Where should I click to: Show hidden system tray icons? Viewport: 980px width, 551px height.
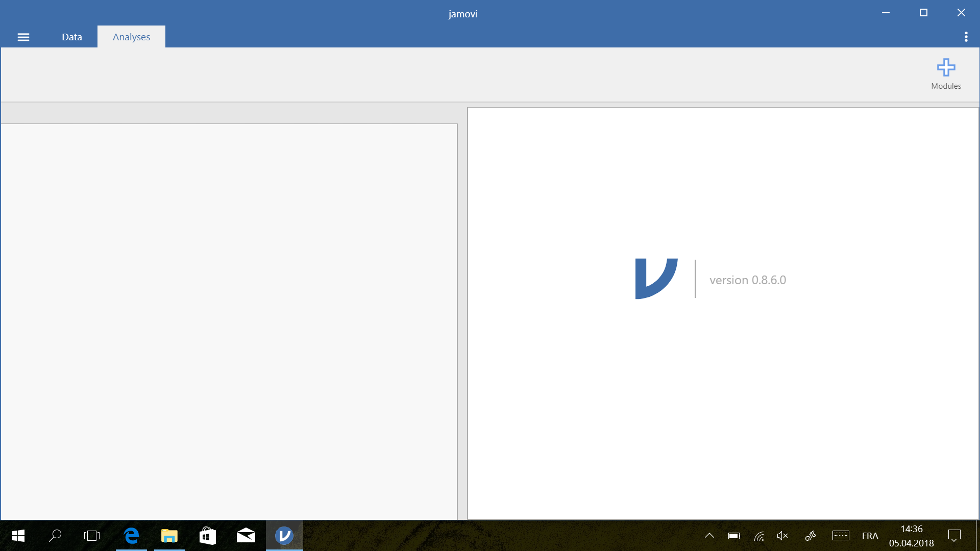(709, 536)
